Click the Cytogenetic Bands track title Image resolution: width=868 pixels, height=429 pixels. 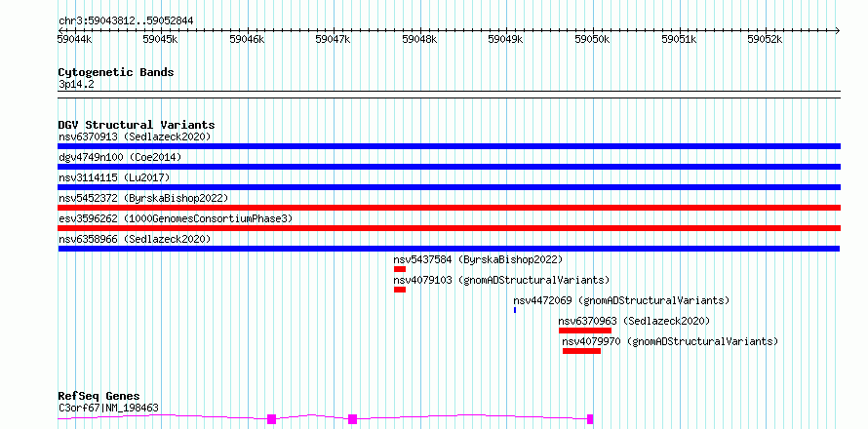click(x=116, y=72)
